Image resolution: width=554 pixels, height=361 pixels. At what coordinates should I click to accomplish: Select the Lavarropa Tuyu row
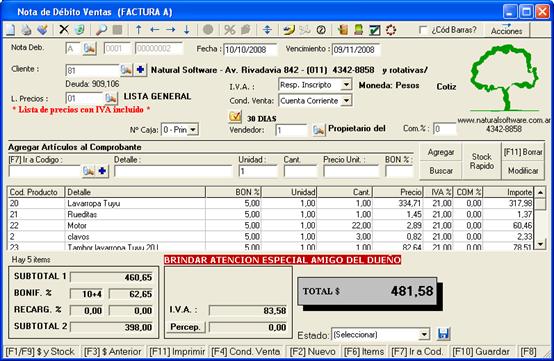271,203
